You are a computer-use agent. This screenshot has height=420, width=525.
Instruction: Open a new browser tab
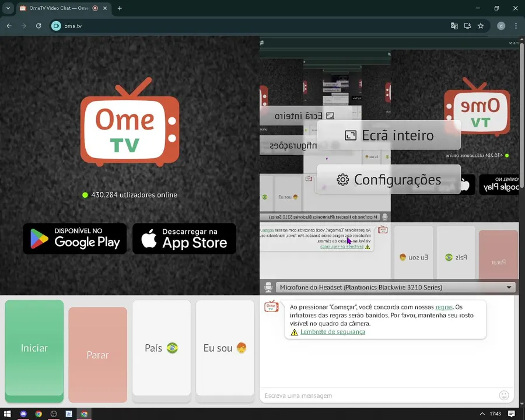[x=120, y=8]
